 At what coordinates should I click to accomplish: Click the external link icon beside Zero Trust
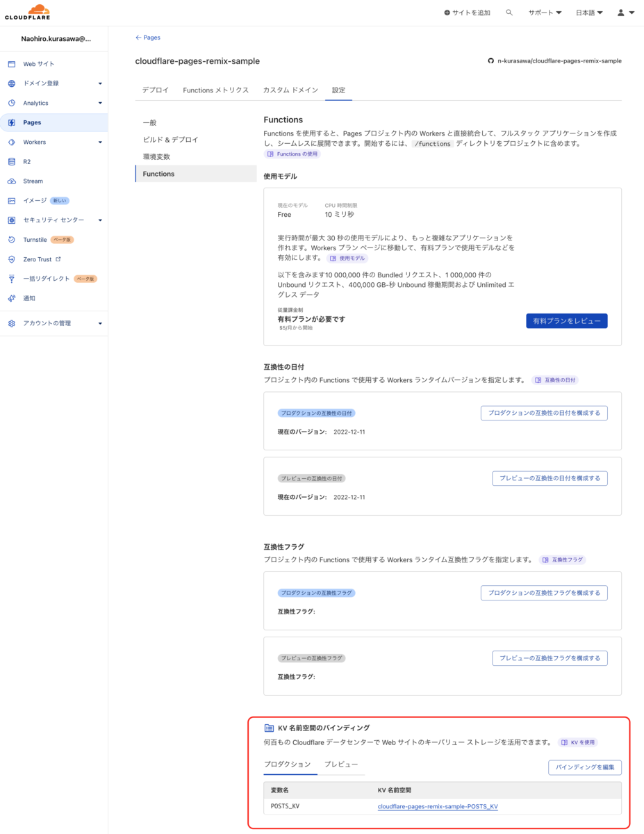(58, 259)
